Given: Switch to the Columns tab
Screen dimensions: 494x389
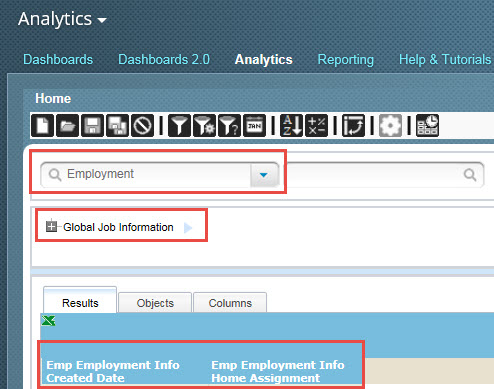Looking at the screenshot, I should pyautogui.click(x=230, y=303).
